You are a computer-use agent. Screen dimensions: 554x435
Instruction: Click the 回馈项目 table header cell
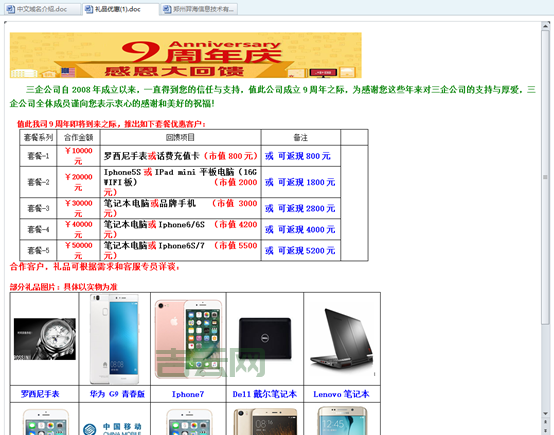tap(180, 137)
